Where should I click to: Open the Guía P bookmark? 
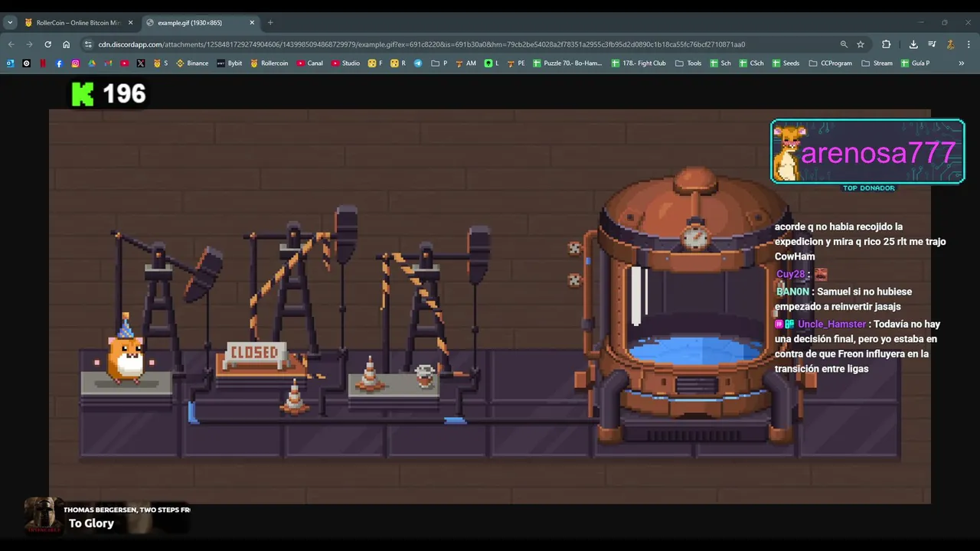tap(915, 64)
